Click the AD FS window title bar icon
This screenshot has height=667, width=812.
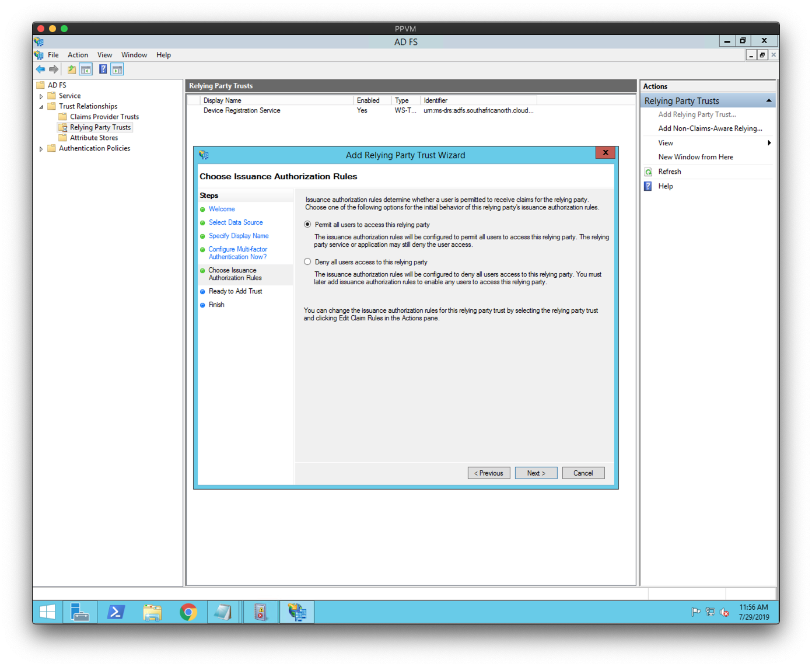(39, 42)
